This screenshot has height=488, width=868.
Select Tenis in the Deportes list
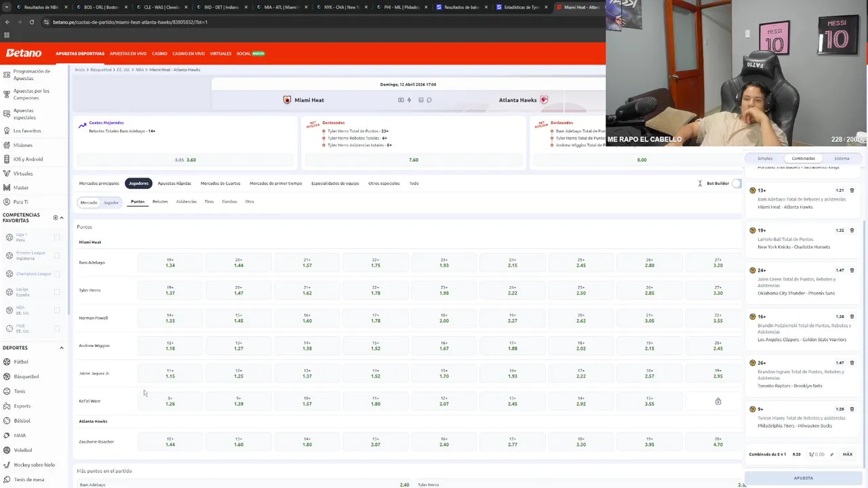point(19,391)
